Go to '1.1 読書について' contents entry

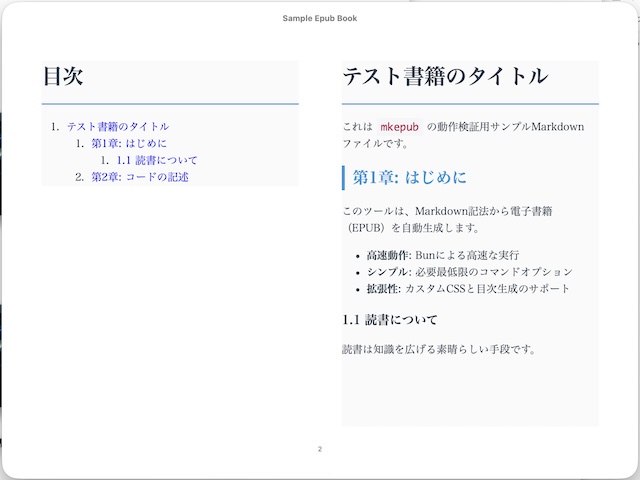(157, 160)
